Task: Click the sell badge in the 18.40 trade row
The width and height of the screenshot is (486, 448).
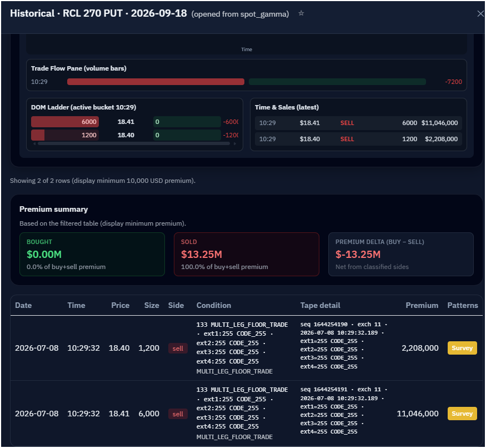Action: [x=178, y=349]
